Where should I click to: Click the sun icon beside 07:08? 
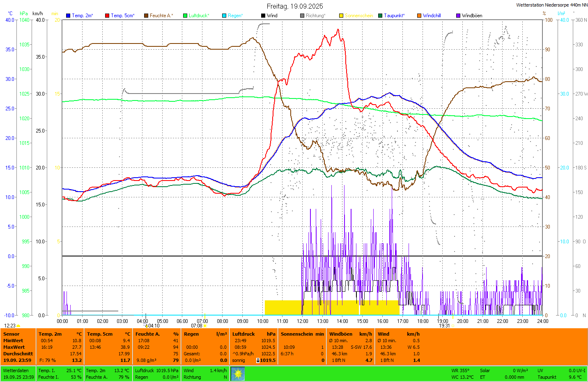205,326
